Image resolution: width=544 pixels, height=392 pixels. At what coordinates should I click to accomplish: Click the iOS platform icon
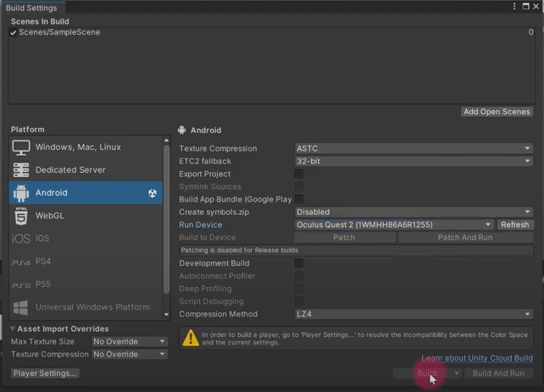click(x=21, y=239)
